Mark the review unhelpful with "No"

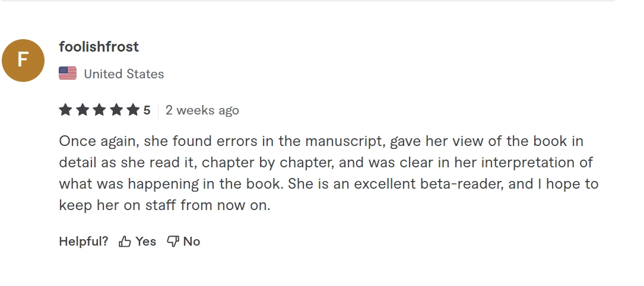[191, 241]
